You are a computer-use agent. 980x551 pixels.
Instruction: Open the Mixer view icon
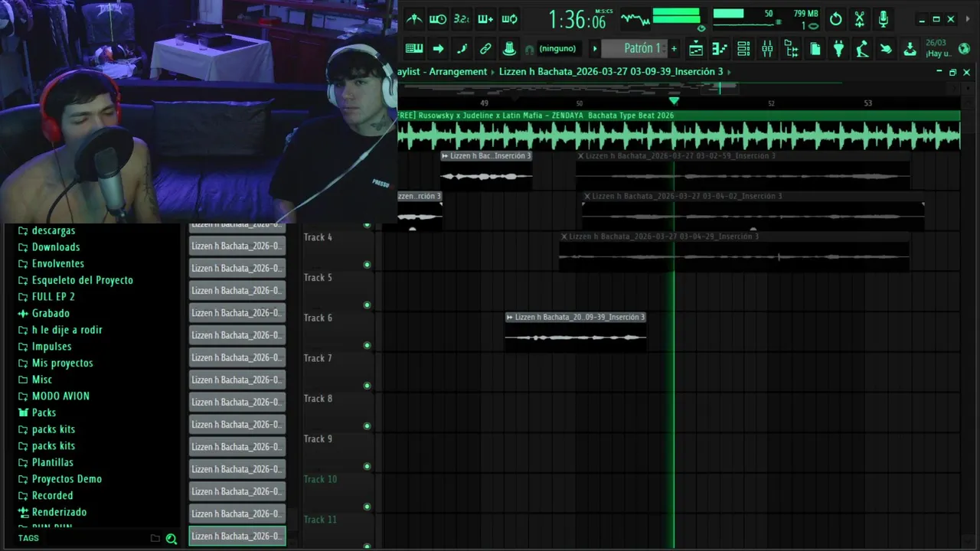click(767, 49)
